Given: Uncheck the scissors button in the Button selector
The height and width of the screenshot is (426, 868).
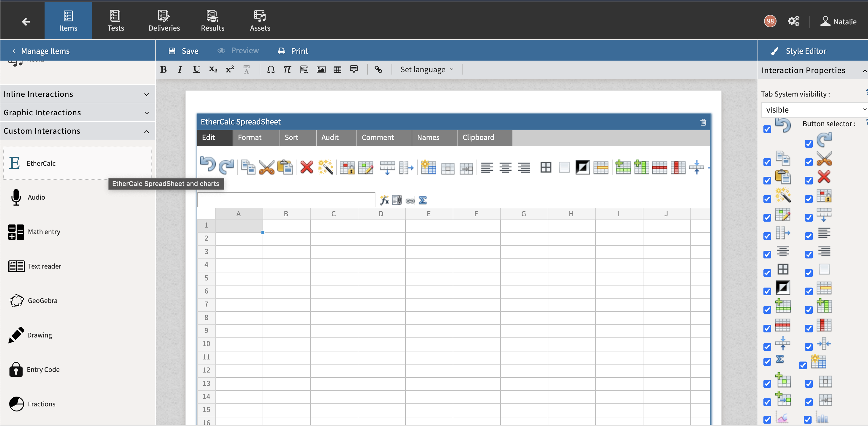Looking at the screenshot, I should (x=809, y=162).
